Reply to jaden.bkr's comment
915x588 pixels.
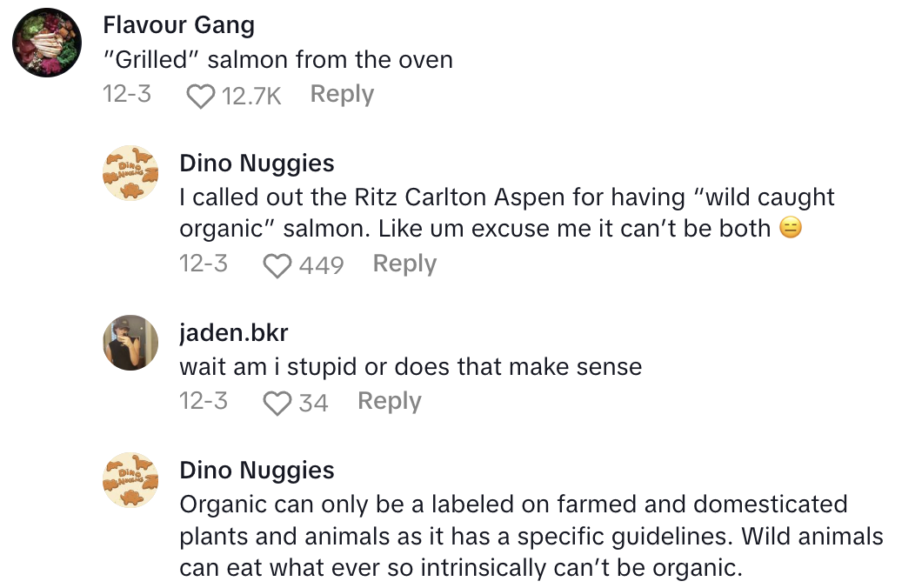389,401
